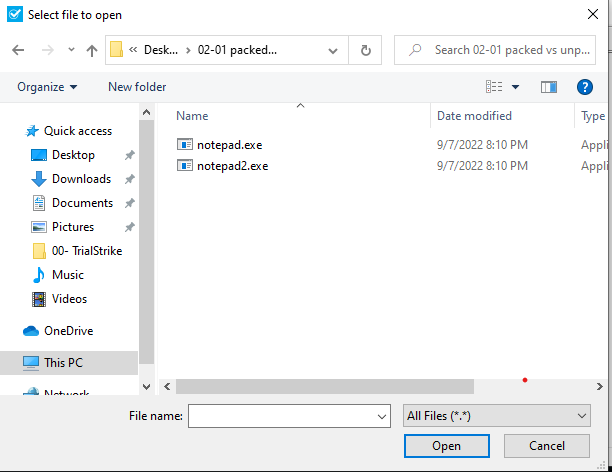612x472 pixels.
Task: Click the forward navigation arrow
Action: (x=48, y=50)
